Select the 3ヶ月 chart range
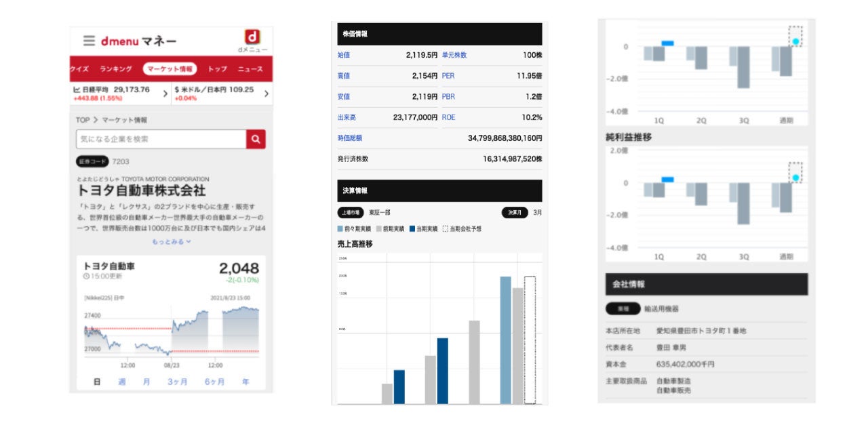The width and height of the screenshot is (868, 427). (178, 382)
